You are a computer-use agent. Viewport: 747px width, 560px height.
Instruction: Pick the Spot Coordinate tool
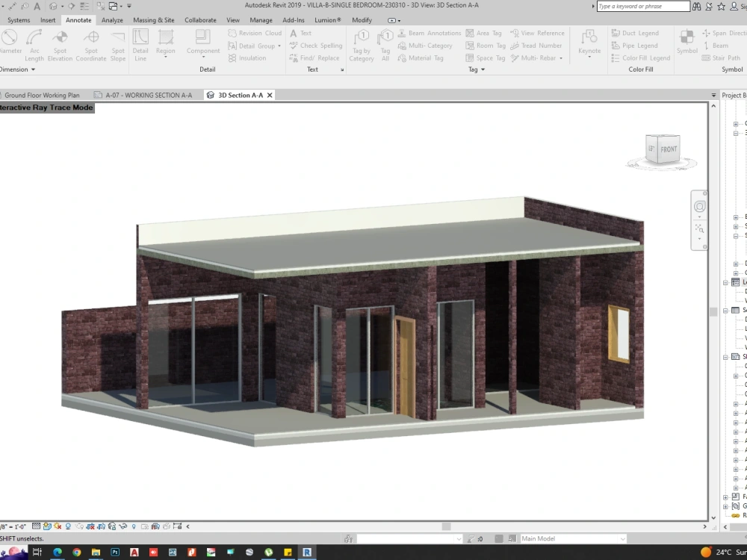coord(91,46)
